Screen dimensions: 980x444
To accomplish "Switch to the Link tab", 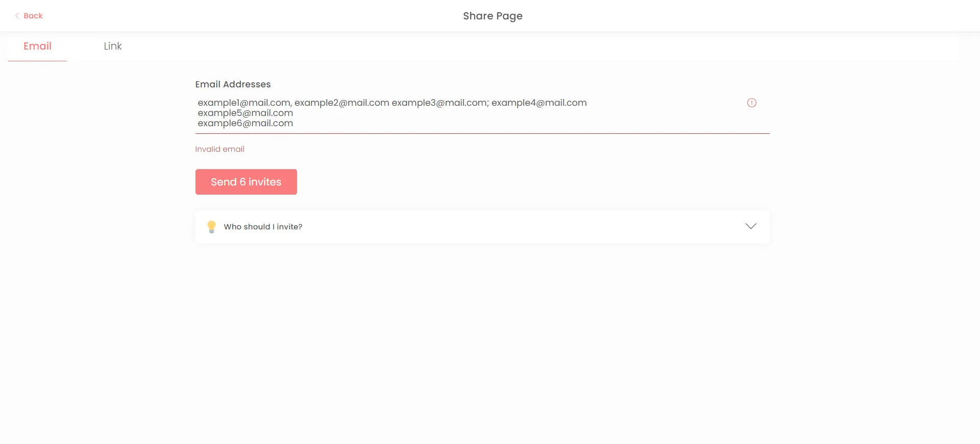I will click(x=113, y=46).
